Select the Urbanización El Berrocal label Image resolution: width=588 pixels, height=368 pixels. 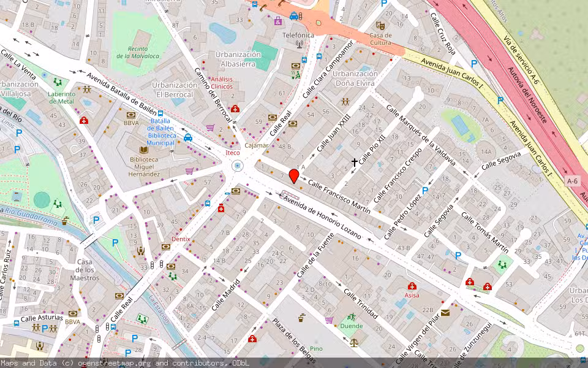175,90
